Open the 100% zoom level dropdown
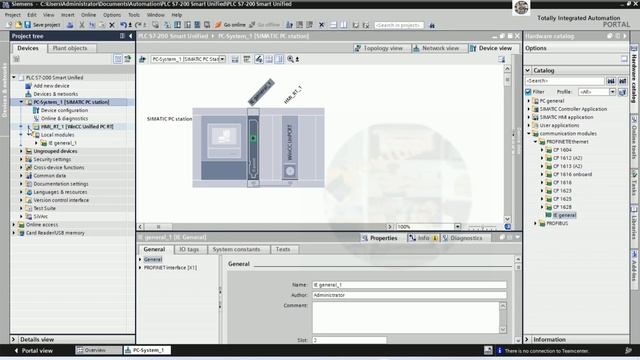640x360 pixels. click(x=458, y=227)
